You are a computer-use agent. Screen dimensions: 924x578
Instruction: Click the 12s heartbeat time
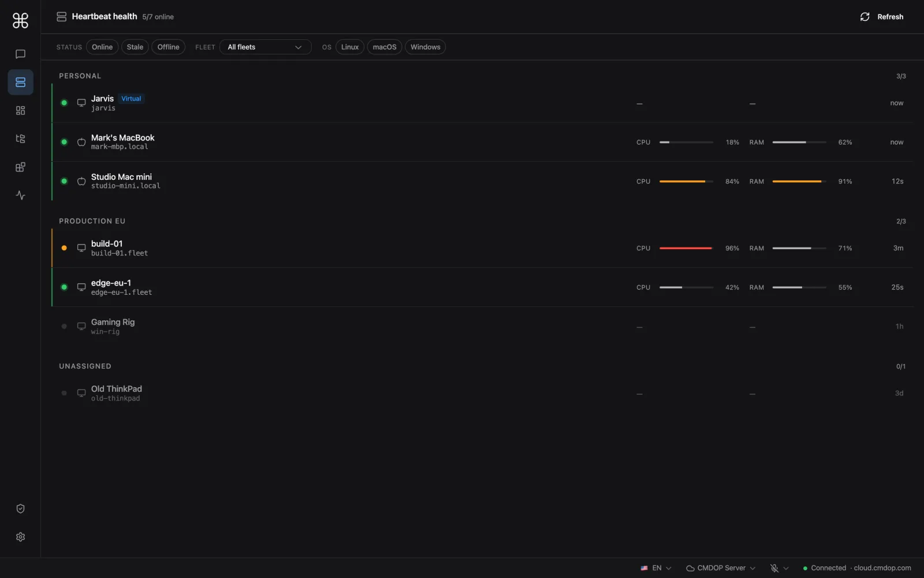[x=897, y=181]
